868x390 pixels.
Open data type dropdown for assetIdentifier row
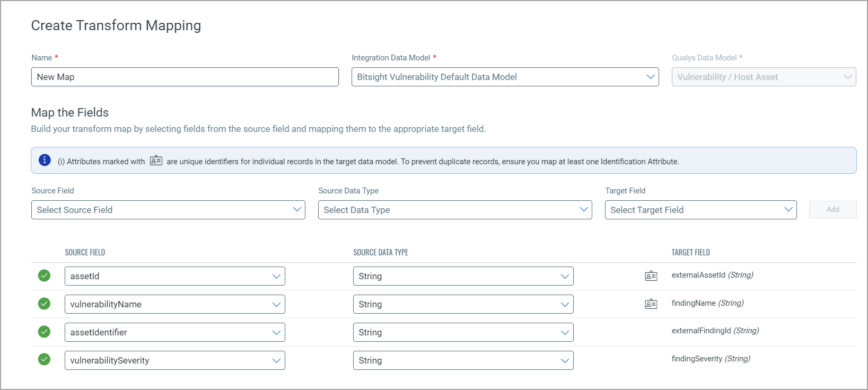point(463,332)
